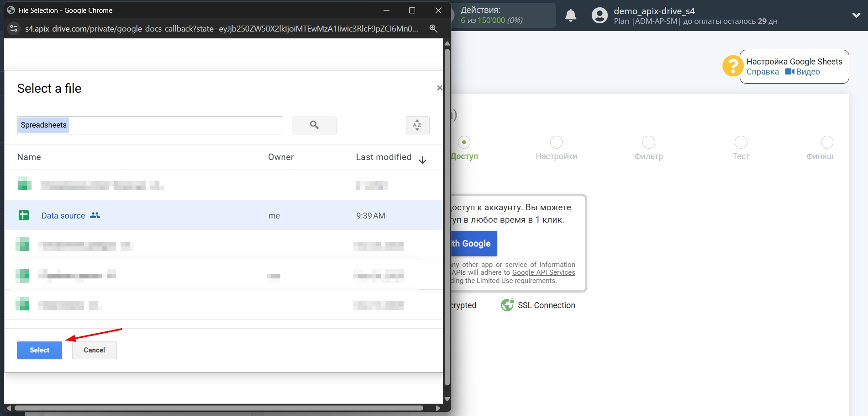Click the A-Z sort order icon
Image resolution: width=868 pixels, height=416 pixels.
[x=417, y=125]
